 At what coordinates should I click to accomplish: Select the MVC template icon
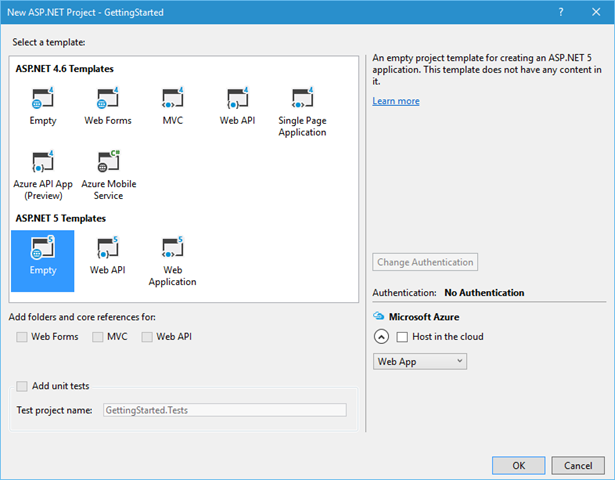point(172,100)
